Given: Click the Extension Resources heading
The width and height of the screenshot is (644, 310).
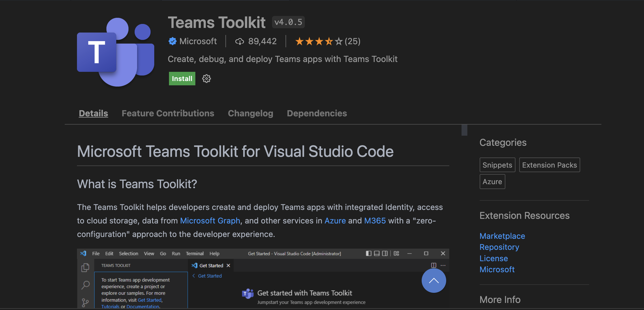Looking at the screenshot, I should click(524, 215).
